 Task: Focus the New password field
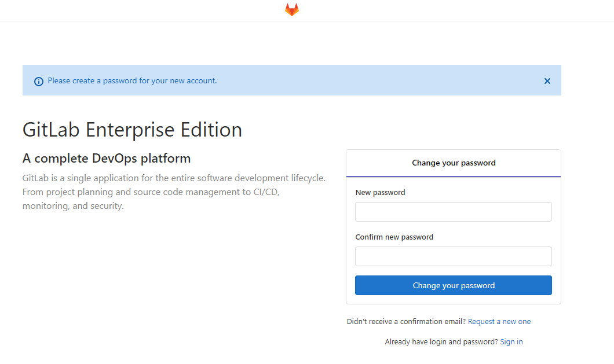click(453, 212)
